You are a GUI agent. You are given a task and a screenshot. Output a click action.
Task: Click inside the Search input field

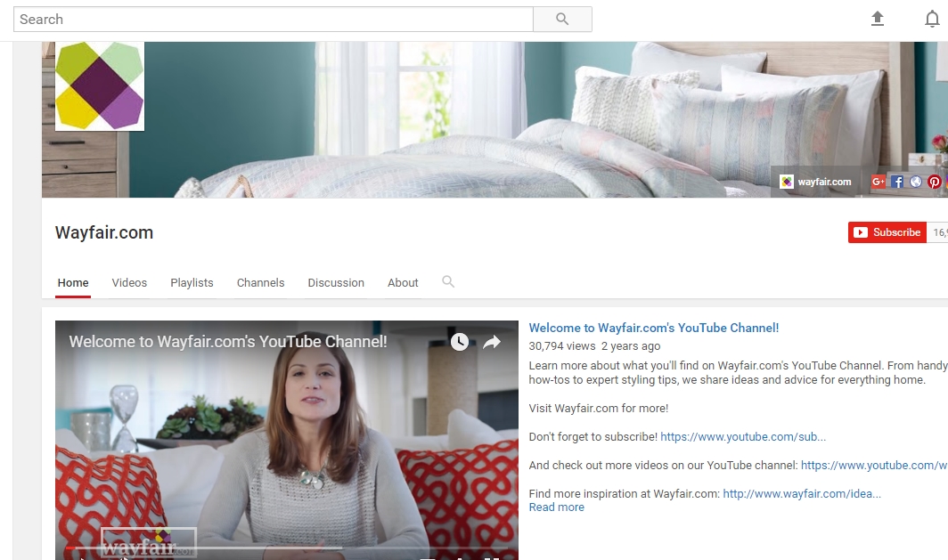(x=274, y=20)
